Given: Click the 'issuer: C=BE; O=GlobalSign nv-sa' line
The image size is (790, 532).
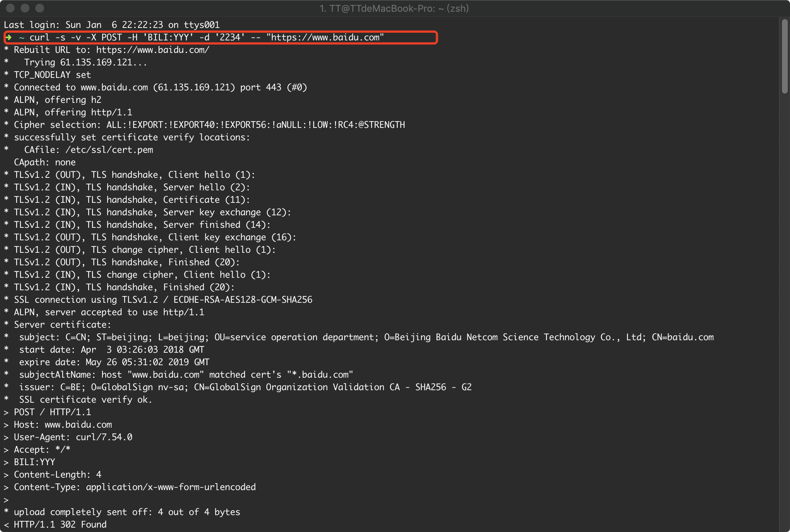Looking at the screenshot, I should pos(238,387).
